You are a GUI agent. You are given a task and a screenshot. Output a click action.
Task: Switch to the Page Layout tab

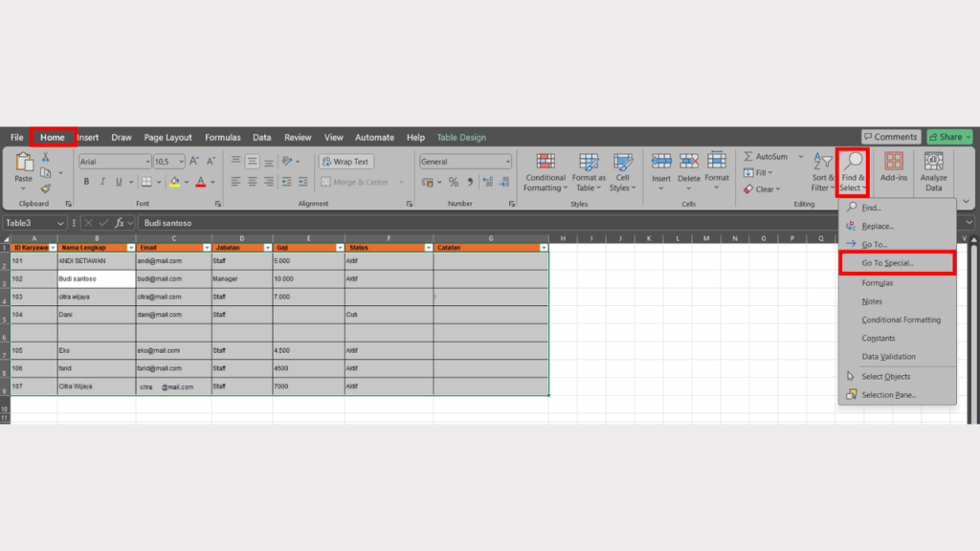167,138
